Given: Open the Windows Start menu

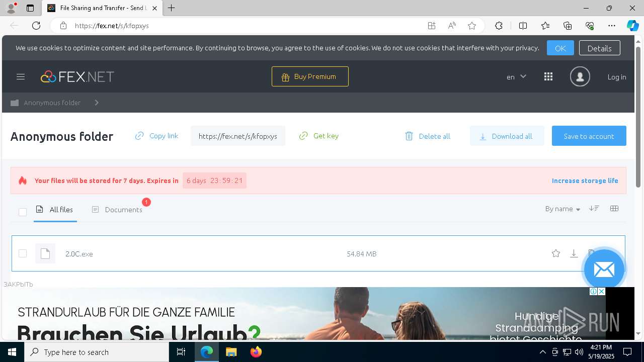Looking at the screenshot, I should pyautogui.click(x=12, y=352).
